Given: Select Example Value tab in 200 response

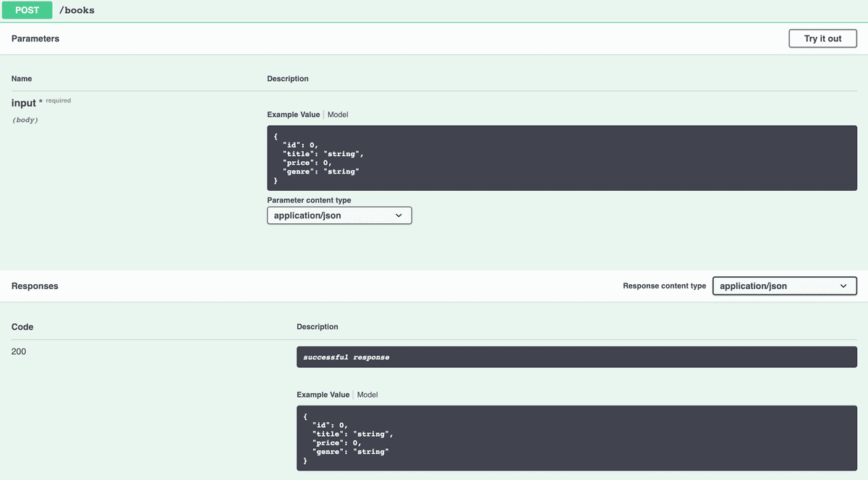Looking at the screenshot, I should [x=323, y=395].
